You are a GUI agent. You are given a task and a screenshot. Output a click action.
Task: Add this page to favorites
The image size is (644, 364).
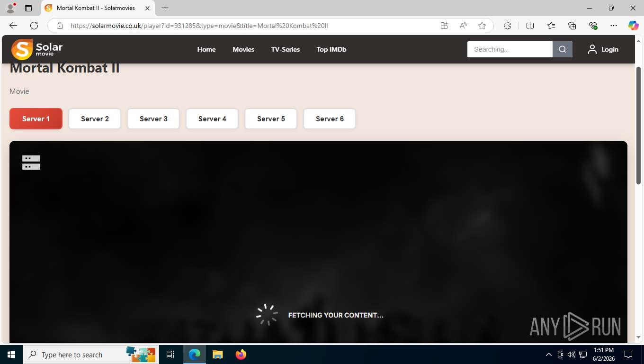482,26
